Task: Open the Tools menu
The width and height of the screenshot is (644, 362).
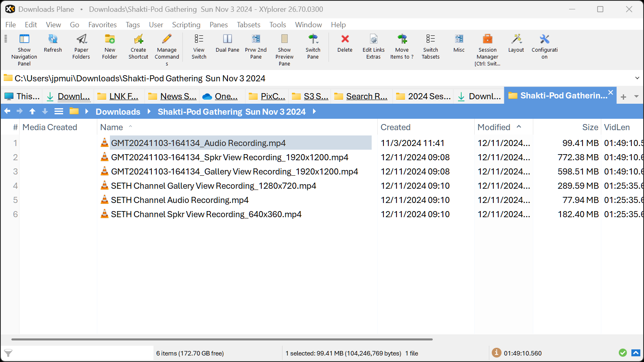Action: [x=278, y=25]
